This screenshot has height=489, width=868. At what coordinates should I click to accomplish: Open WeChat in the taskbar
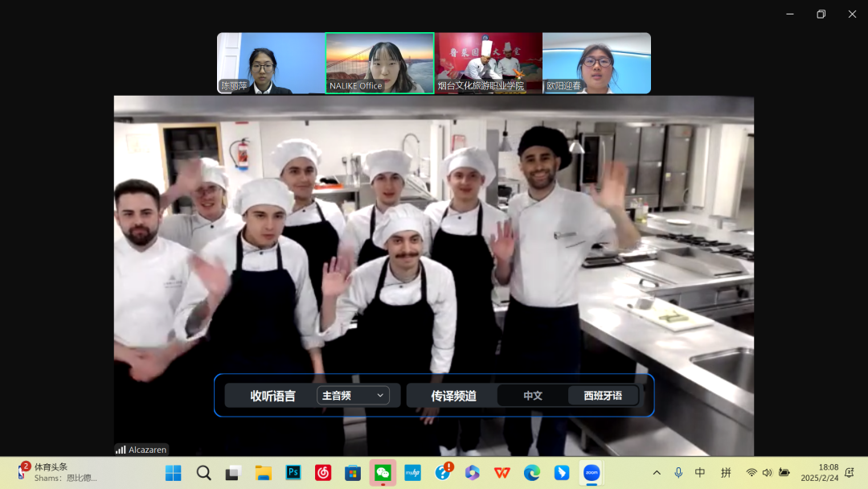[383, 473]
